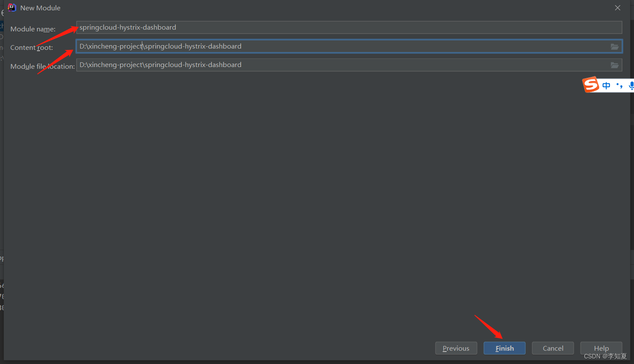Click the Finish button
This screenshot has height=364, width=634.
[x=505, y=348]
